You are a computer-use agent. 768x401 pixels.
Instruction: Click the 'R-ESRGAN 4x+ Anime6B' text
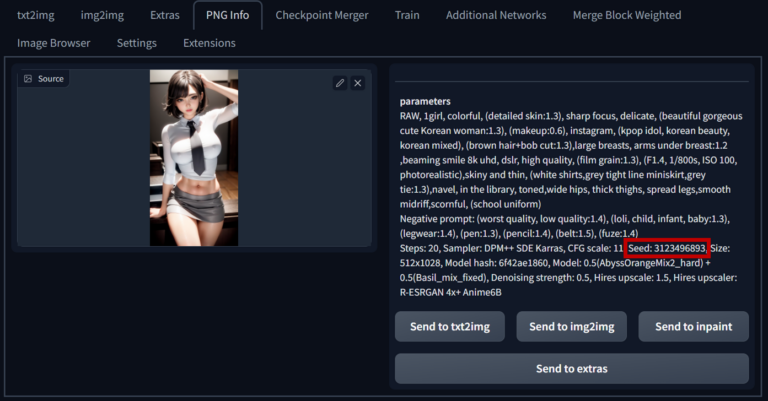pyautogui.click(x=451, y=292)
